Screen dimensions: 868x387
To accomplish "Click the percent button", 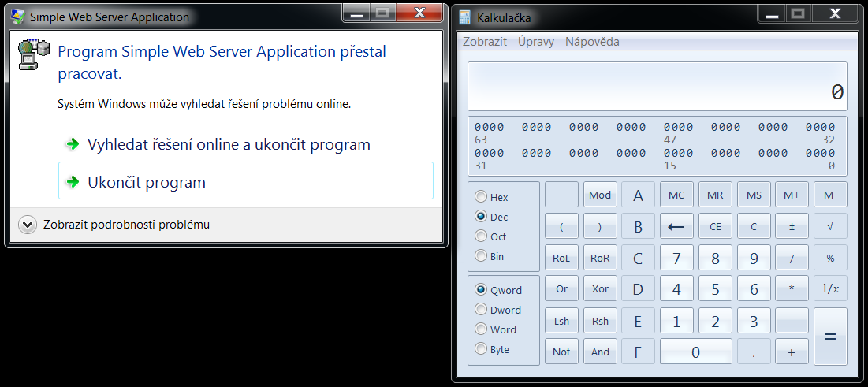I will [x=830, y=258].
